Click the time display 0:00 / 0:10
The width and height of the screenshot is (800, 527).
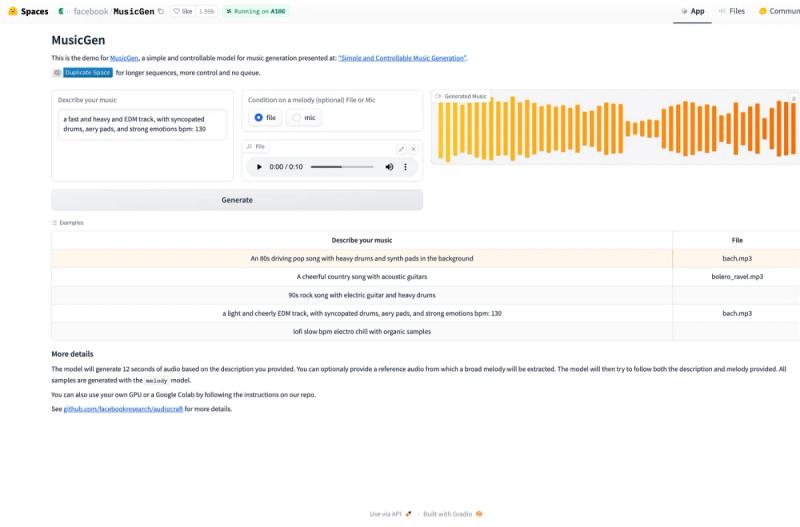coord(286,167)
